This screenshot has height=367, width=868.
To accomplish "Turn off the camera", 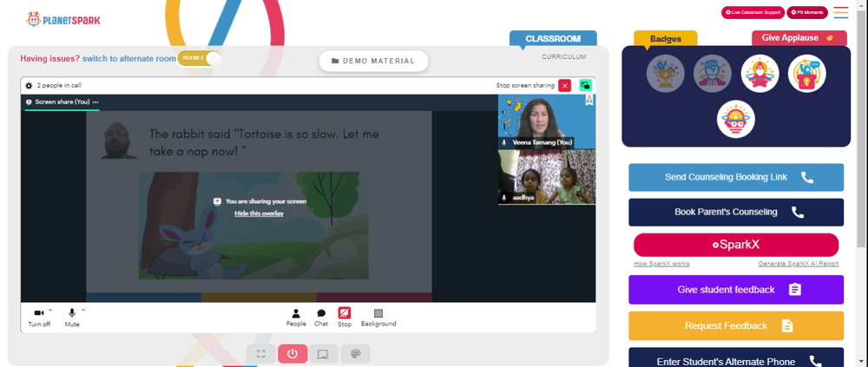I will coord(39,318).
